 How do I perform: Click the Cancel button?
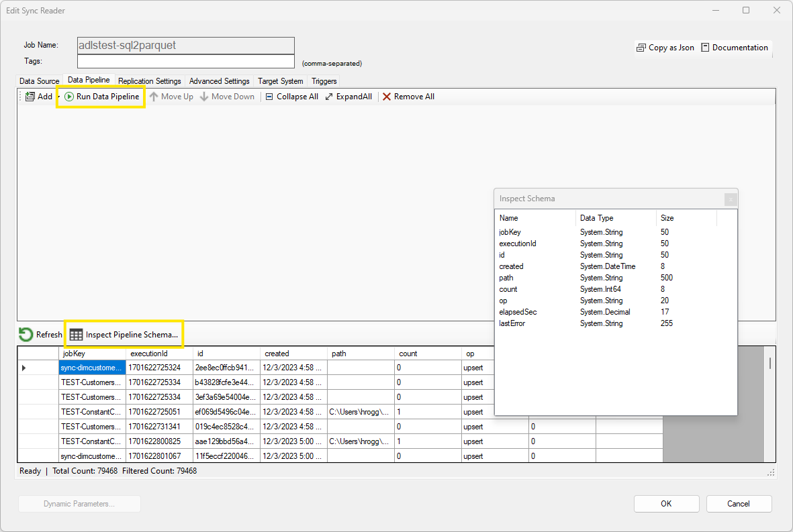click(x=739, y=504)
